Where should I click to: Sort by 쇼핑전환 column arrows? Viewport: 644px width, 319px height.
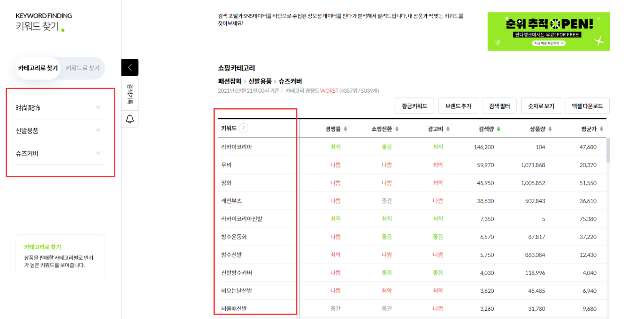[397, 129]
